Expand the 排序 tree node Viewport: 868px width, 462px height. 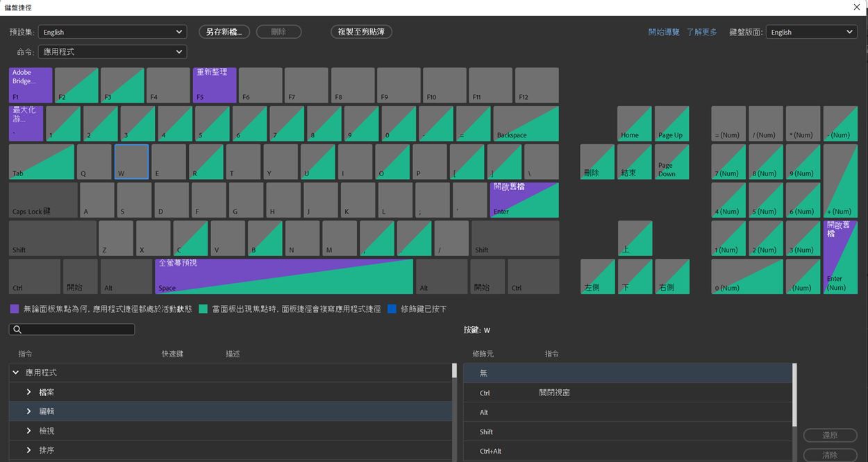click(29, 450)
